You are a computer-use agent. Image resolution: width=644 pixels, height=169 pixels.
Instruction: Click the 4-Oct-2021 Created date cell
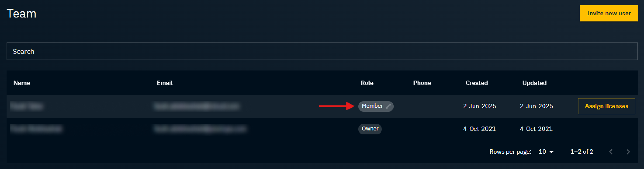click(479, 129)
